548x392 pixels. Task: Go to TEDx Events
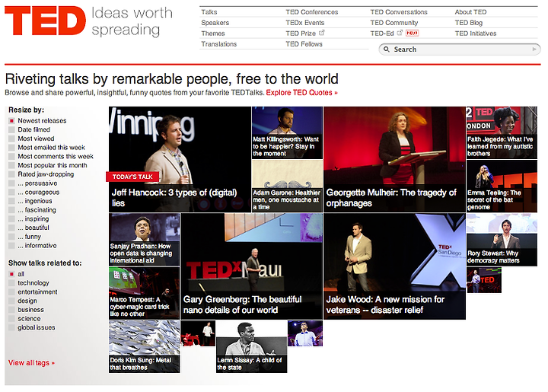304,23
